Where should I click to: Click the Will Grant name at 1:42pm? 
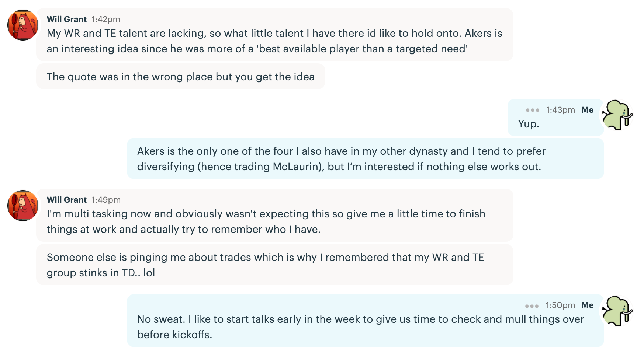pyautogui.click(x=67, y=19)
